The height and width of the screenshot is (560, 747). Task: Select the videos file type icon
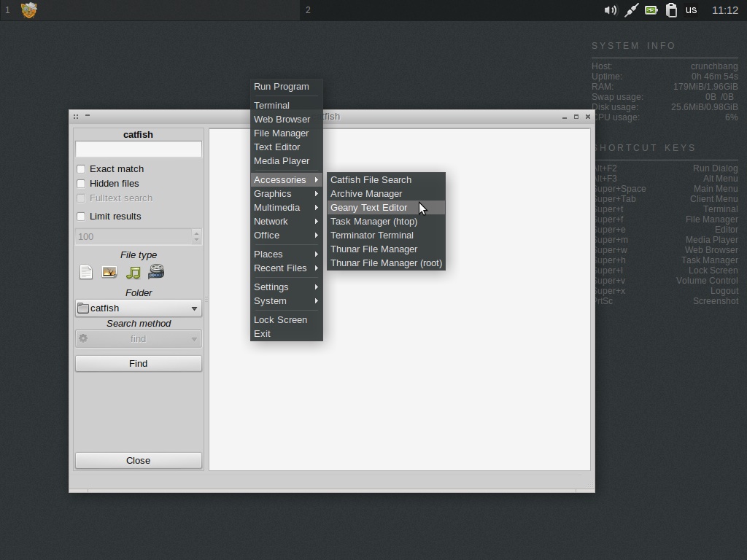pos(156,271)
